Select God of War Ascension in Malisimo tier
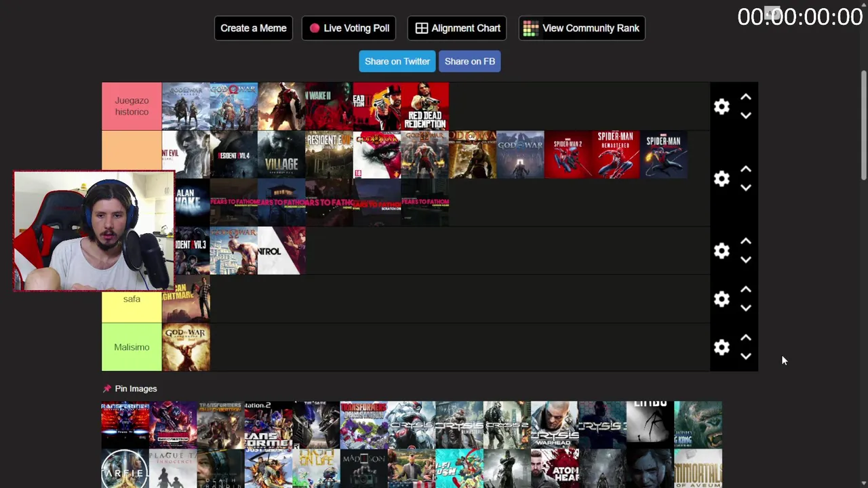Image resolution: width=868 pixels, height=488 pixels. click(186, 347)
